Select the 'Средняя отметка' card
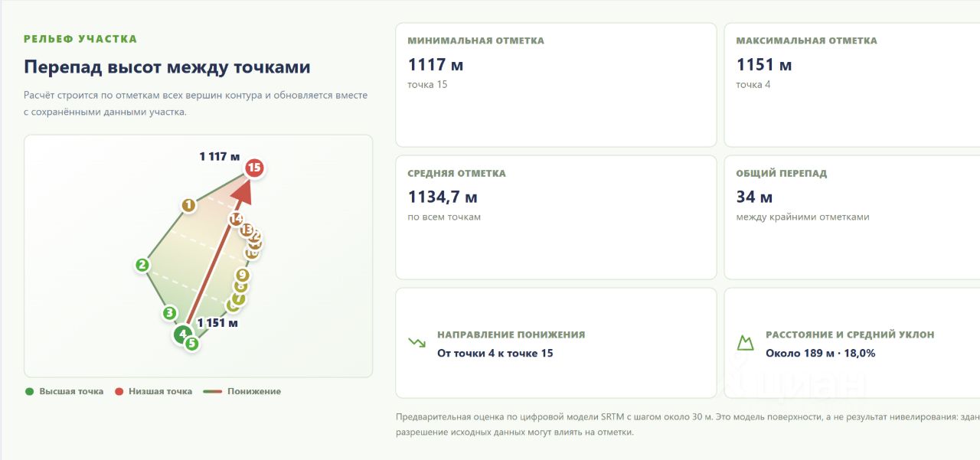980x460 pixels. tap(556, 217)
